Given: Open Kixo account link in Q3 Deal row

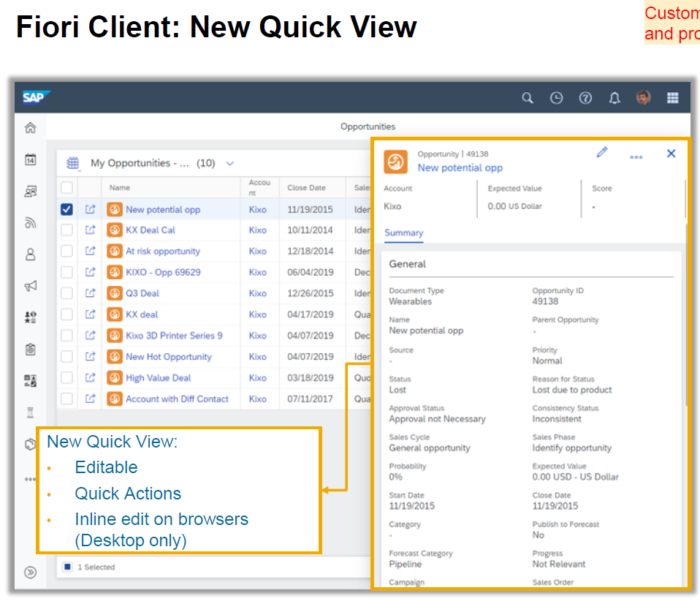Looking at the screenshot, I should click(x=258, y=293).
